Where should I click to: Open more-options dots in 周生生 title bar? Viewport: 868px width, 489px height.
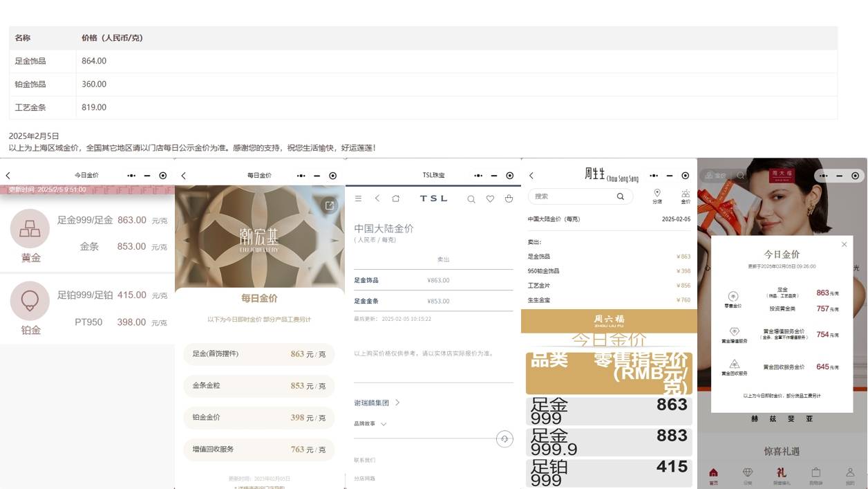pos(654,176)
